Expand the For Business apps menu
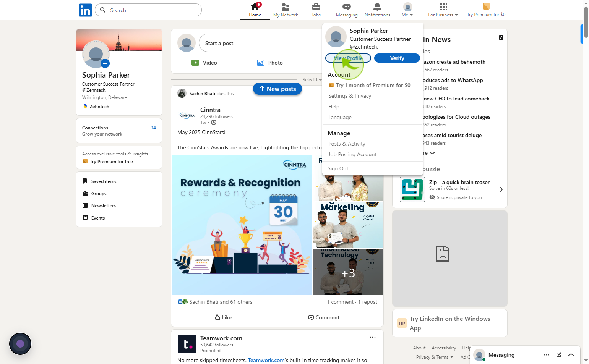 tap(443, 10)
